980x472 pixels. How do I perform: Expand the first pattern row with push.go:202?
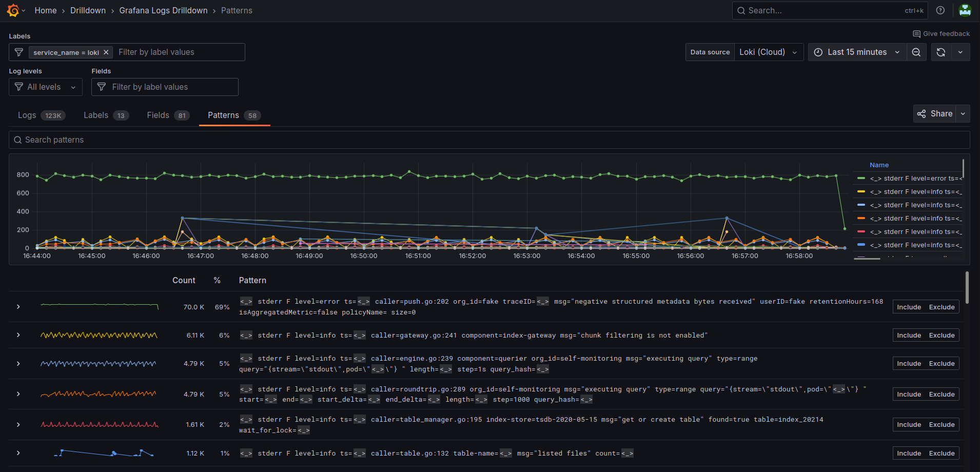tap(18, 306)
